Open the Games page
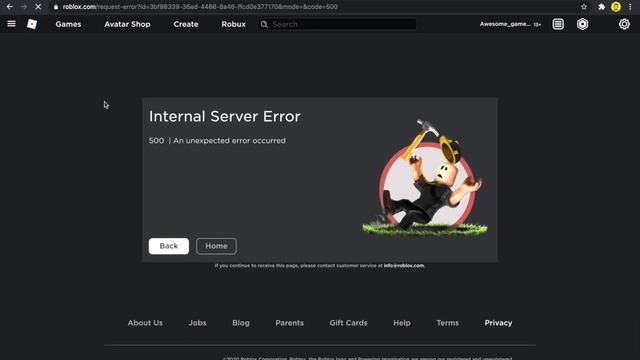640x360 pixels. pos(68,24)
